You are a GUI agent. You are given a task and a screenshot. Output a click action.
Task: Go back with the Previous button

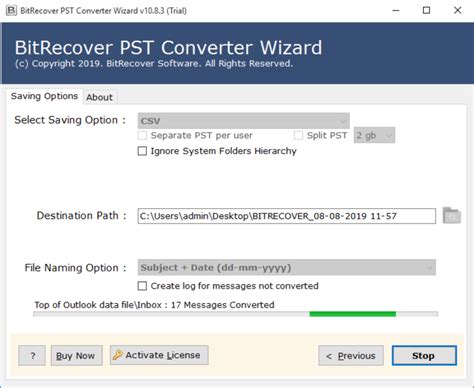point(351,356)
